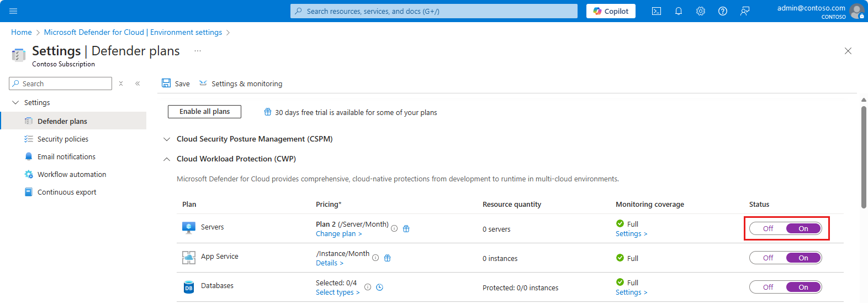
Task: Click the free trial gift icon for App Service
Action: pyautogui.click(x=388, y=258)
